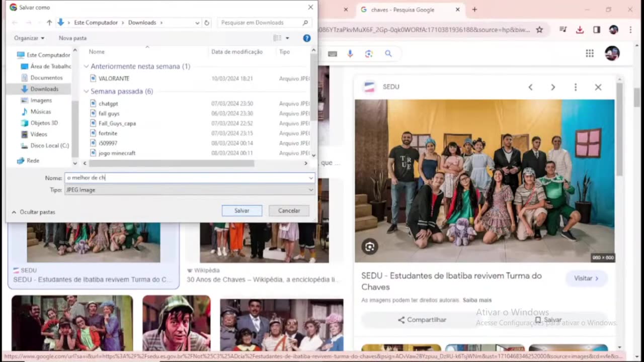
Task: Open the on-screen keyboard input tool
Action: (x=332, y=54)
